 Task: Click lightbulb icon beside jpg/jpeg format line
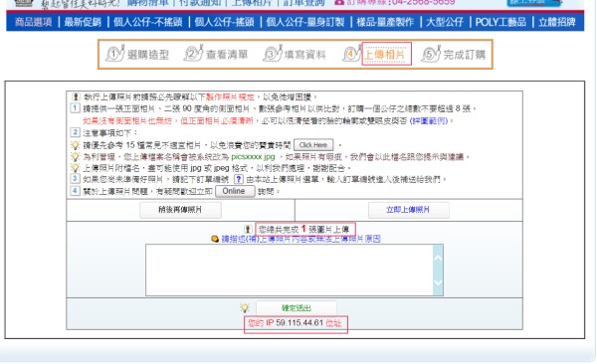click(75, 168)
